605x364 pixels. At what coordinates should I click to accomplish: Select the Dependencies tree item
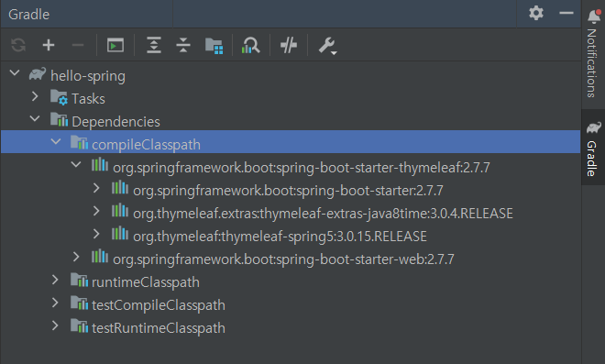coord(291,122)
